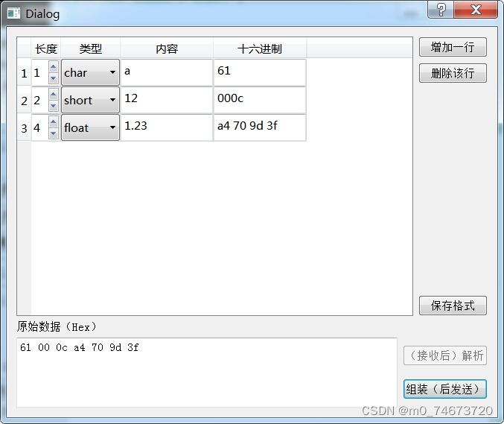Viewport: 504px width, 424px height.
Task: Select the content cell containing 'a'
Action: pos(167,72)
